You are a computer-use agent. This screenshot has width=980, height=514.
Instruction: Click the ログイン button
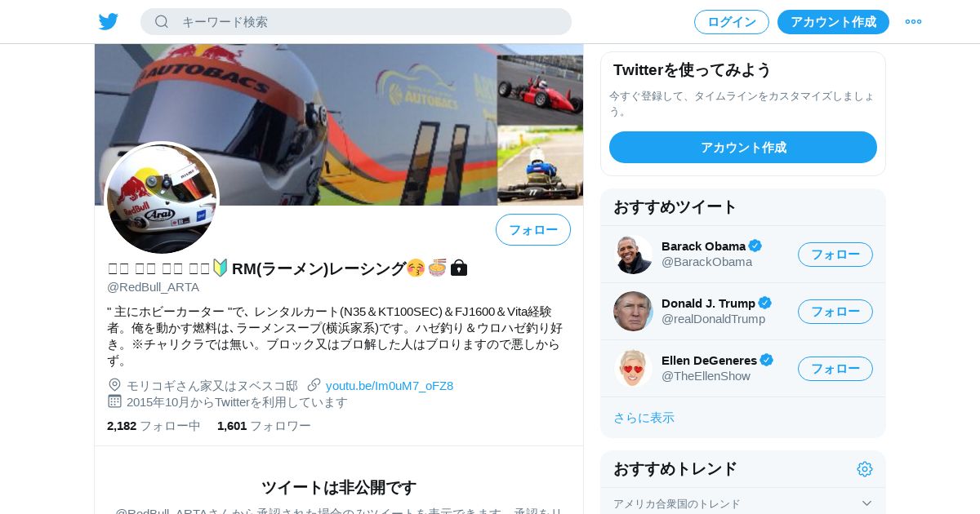(732, 22)
